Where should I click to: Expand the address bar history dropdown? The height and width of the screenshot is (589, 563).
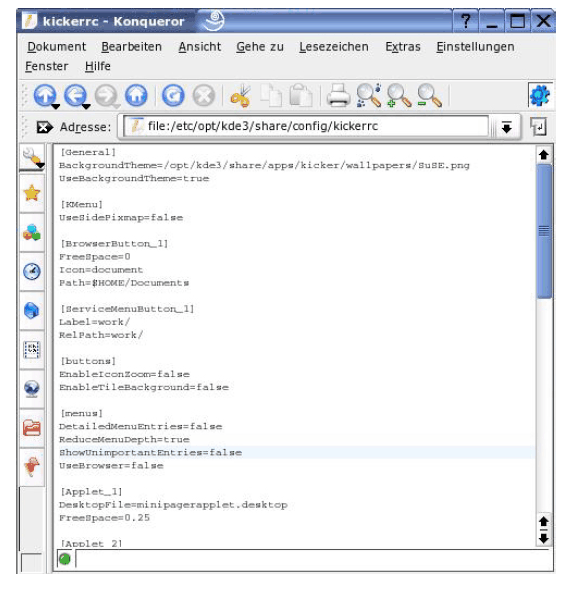point(507,127)
